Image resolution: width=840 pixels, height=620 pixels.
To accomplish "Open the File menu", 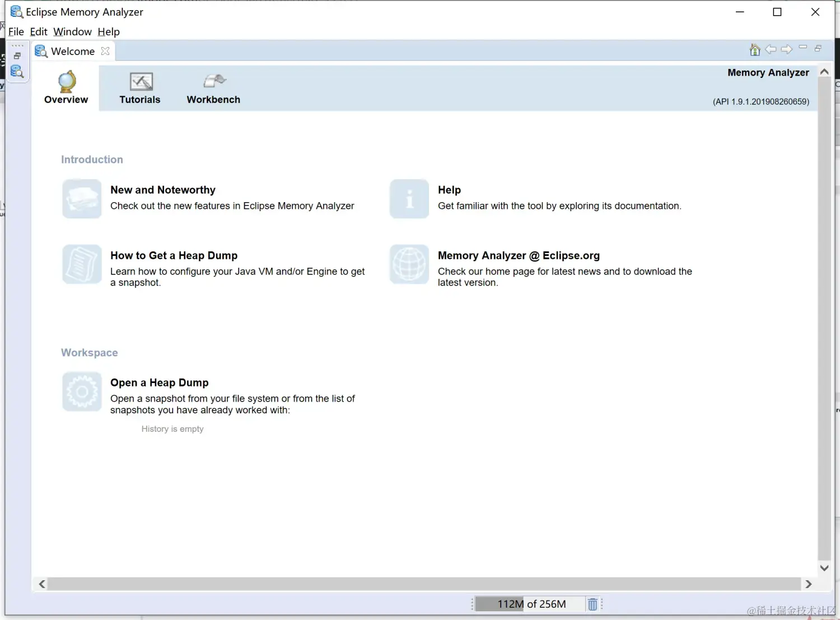I will click(16, 32).
